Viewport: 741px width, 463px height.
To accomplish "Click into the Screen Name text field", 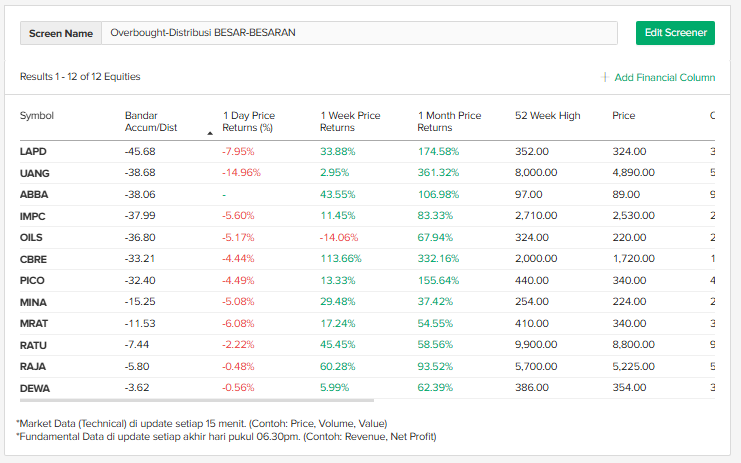I will pos(358,32).
